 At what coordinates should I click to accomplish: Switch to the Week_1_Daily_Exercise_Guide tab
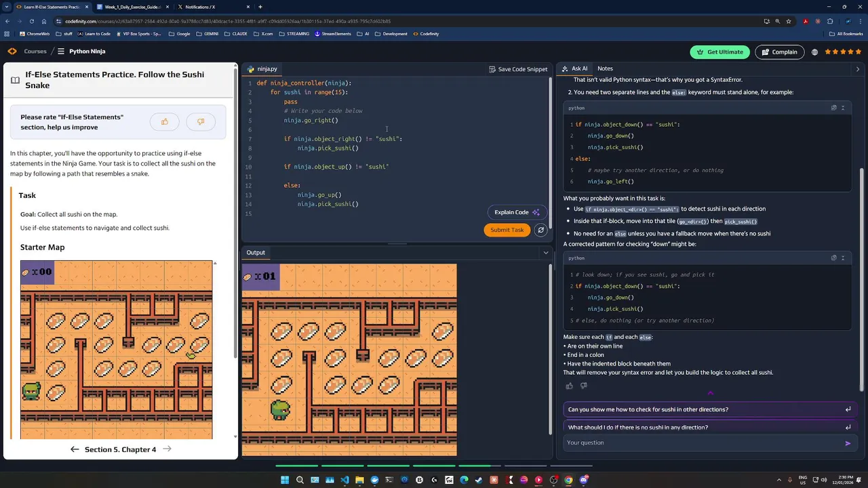tap(132, 7)
